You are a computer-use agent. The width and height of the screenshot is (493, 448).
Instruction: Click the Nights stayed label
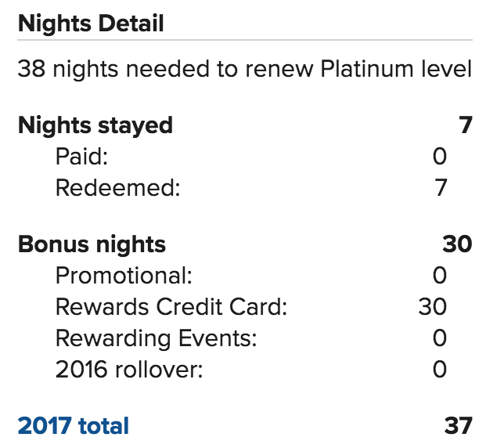coord(95,126)
